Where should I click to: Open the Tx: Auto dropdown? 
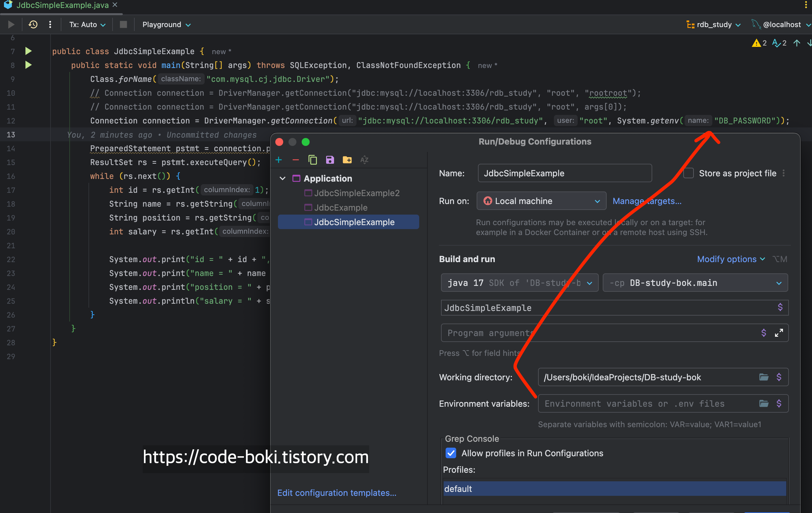87,25
